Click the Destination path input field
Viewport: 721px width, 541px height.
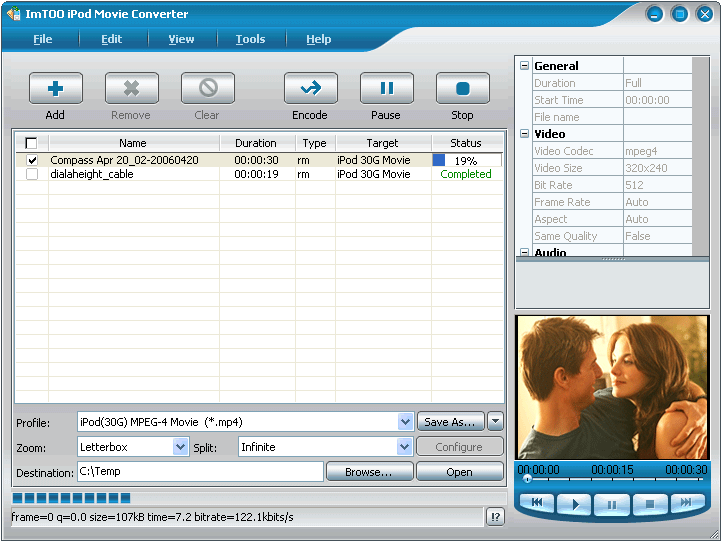[199, 471]
